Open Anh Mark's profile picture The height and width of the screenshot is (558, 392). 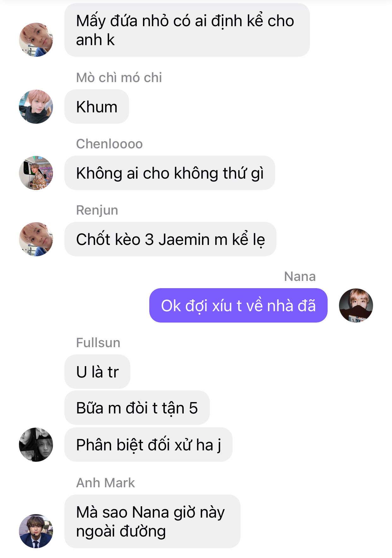36,531
